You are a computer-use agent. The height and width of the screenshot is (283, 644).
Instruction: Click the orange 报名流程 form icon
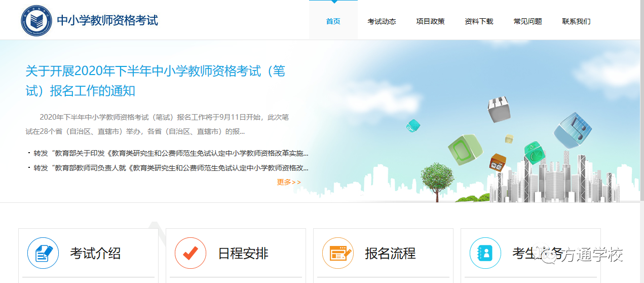pos(338,253)
